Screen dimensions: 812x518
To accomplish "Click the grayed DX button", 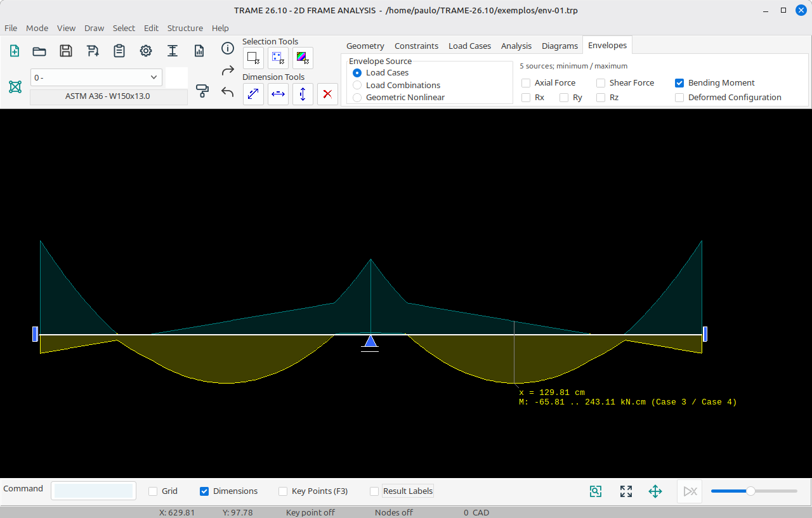I will 690,491.
